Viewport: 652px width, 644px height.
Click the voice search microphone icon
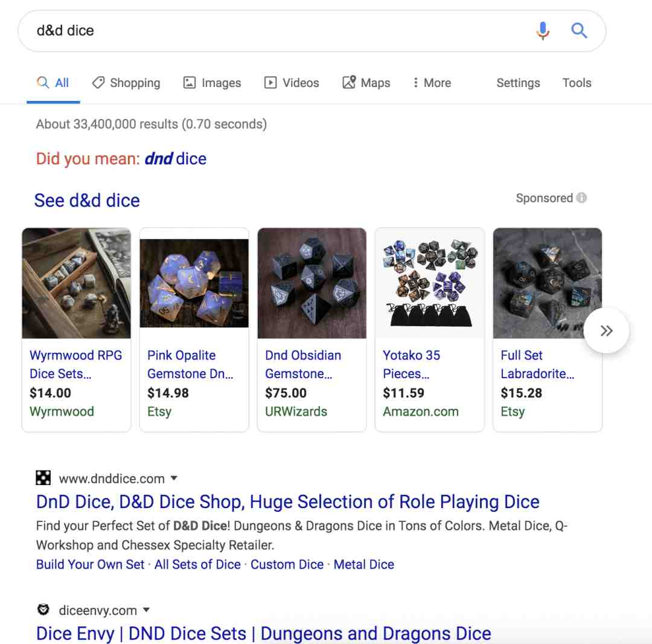pos(543,31)
